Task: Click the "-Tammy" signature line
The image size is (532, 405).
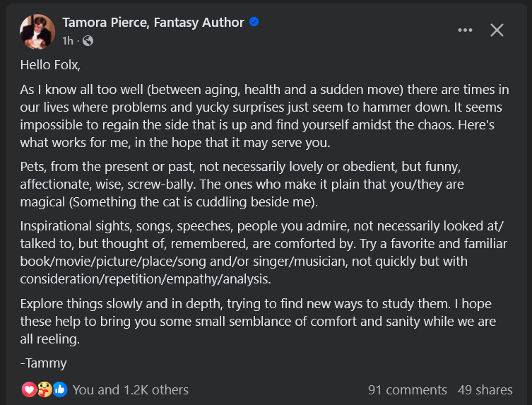Action: (x=43, y=363)
